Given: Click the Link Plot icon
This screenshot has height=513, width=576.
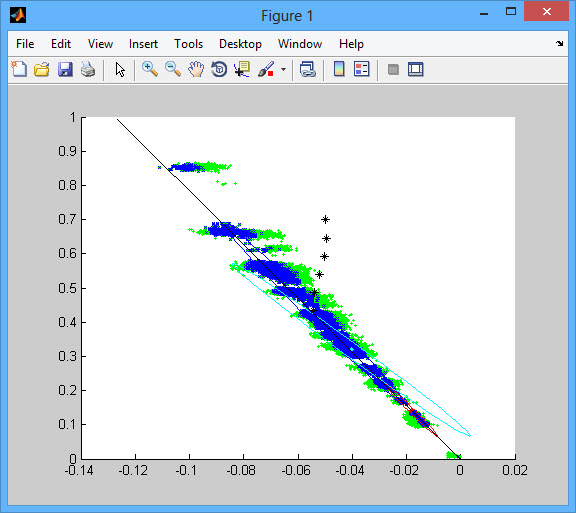Looking at the screenshot, I should tap(307, 69).
